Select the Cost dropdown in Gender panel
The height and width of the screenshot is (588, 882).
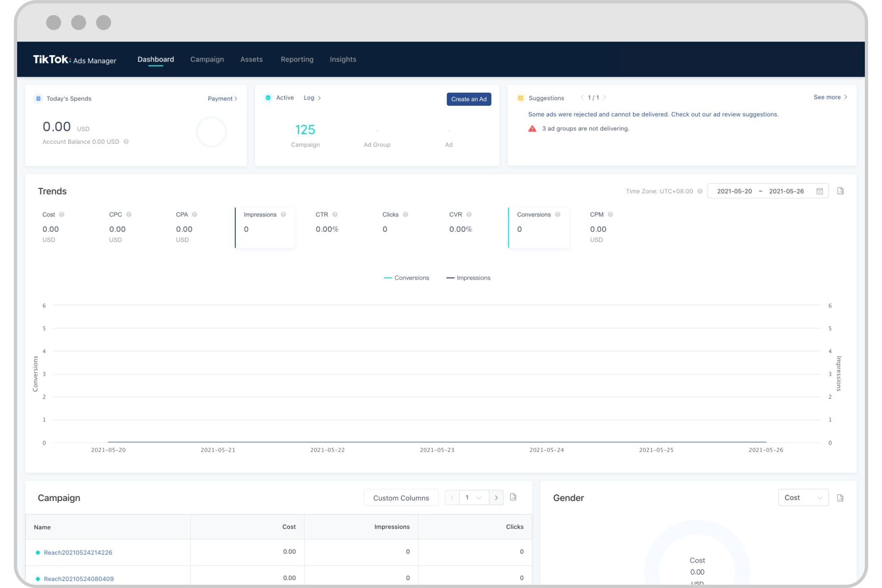point(803,497)
